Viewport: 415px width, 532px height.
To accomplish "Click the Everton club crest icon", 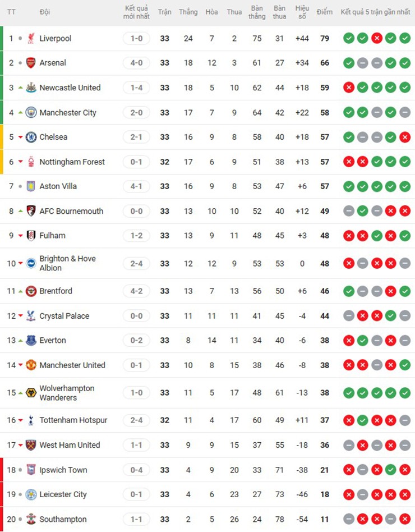I will point(31,340).
